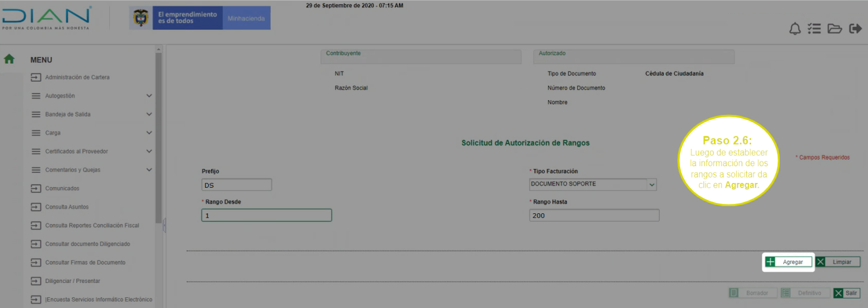Click the open folder icon in header
The width and height of the screenshot is (868, 308).
(834, 29)
